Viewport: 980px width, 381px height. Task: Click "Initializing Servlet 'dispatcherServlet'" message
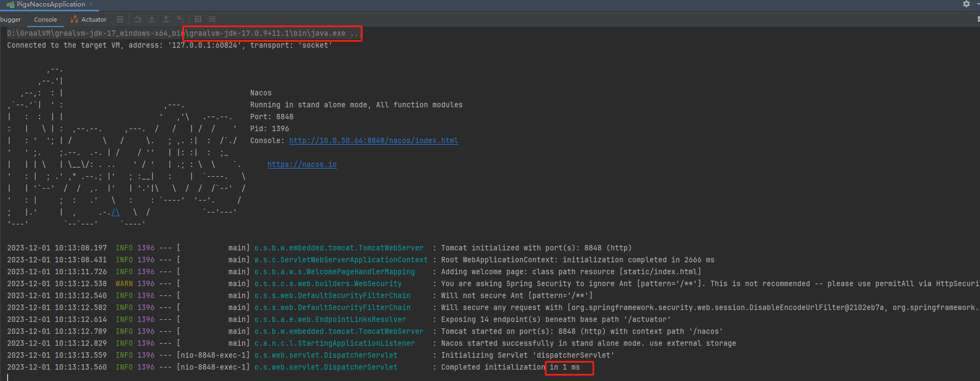click(527, 356)
